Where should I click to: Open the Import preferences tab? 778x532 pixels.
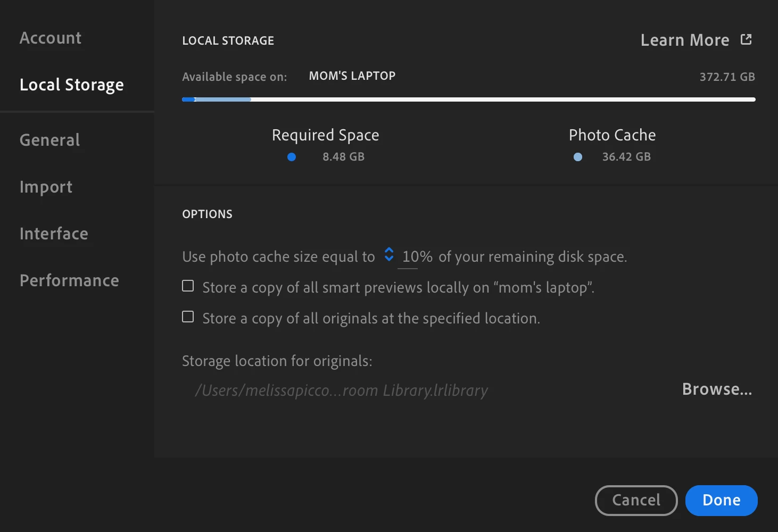click(x=46, y=187)
